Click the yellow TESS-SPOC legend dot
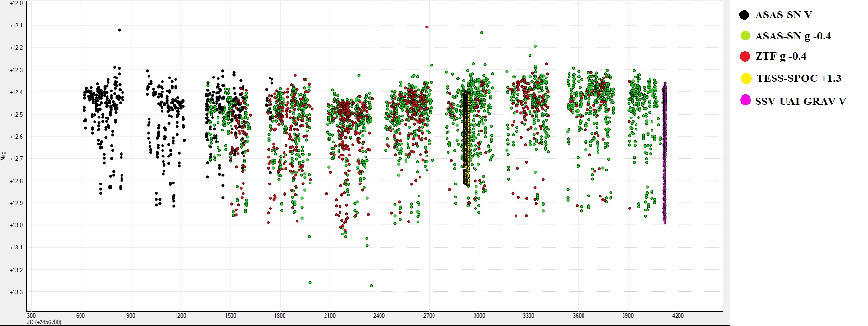The image size is (868, 326). coord(746,78)
